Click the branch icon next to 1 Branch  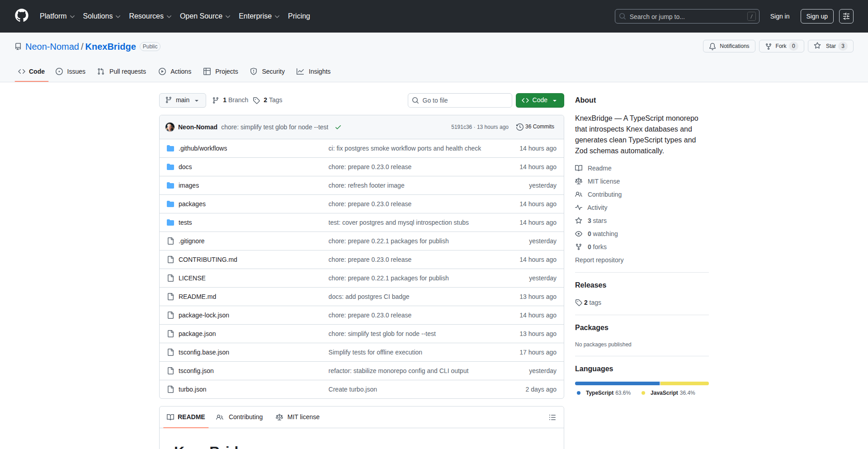point(215,100)
